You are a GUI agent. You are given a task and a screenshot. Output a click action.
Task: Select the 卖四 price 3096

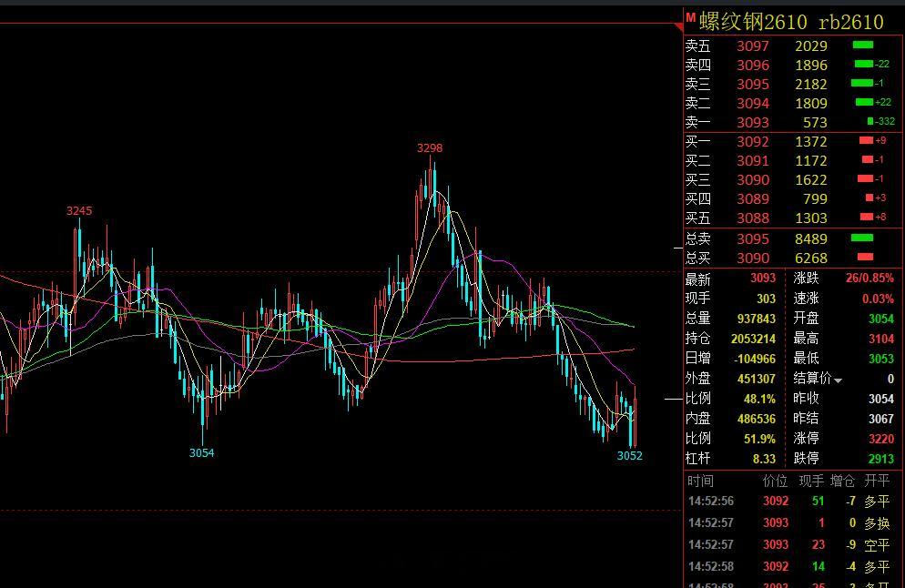coord(753,66)
